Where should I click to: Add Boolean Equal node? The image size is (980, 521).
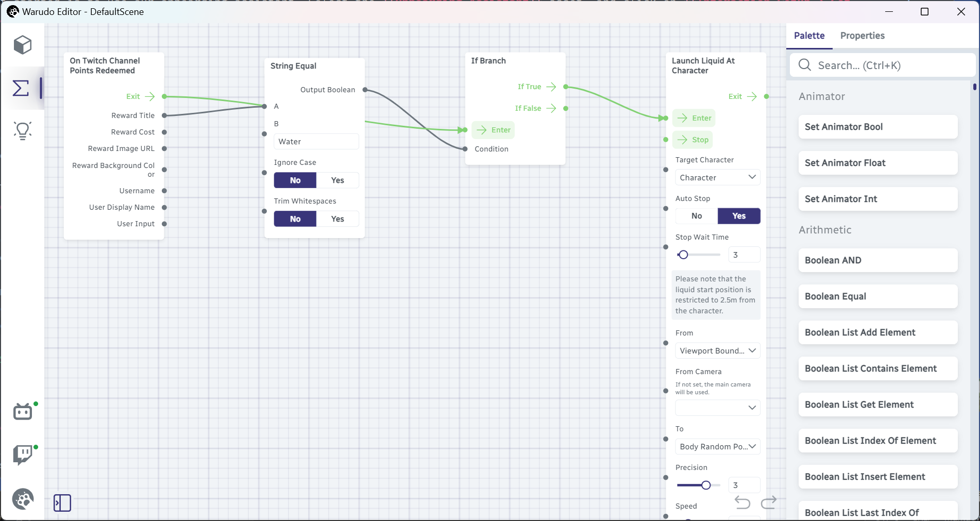877,296
